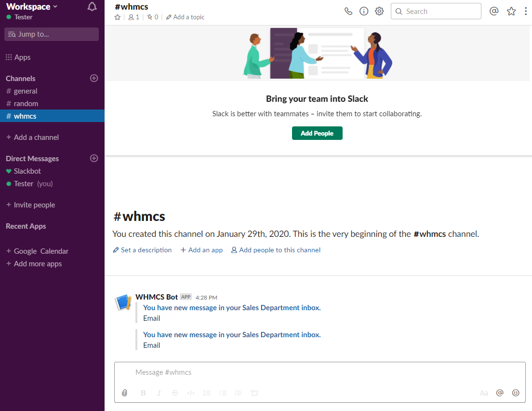Attach a file with paperclip icon
The height and width of the screenshot is (411, 532).
pyautogui.click(x=124, y=393)
